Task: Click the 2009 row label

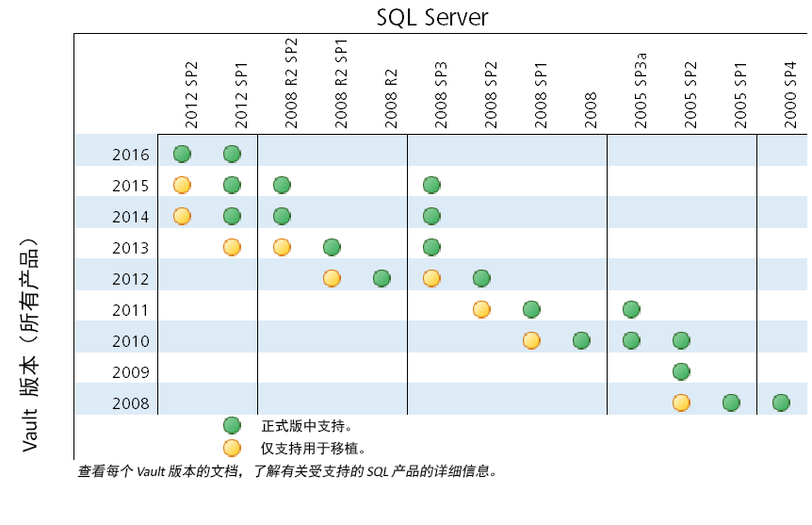Action: point(131,372)
